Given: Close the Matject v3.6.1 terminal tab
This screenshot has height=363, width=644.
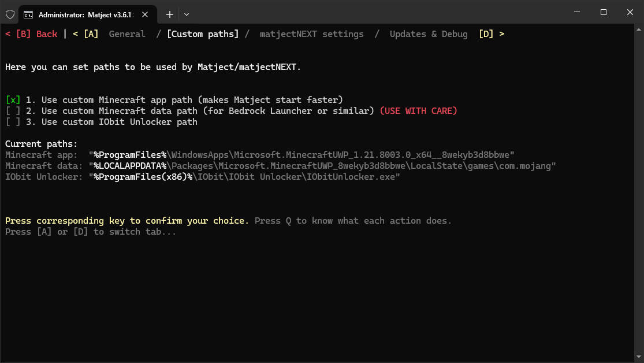Looking at the screenshot, I should pyautogui.click(x=145, y=14).
